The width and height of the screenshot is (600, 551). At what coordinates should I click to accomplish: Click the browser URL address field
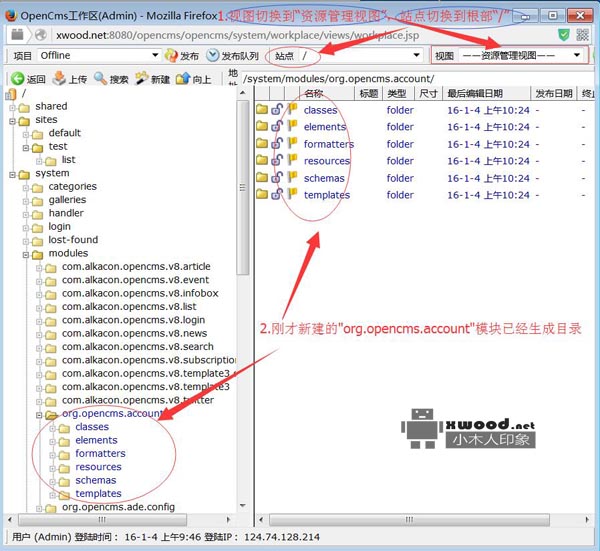[x=237, y=35]
